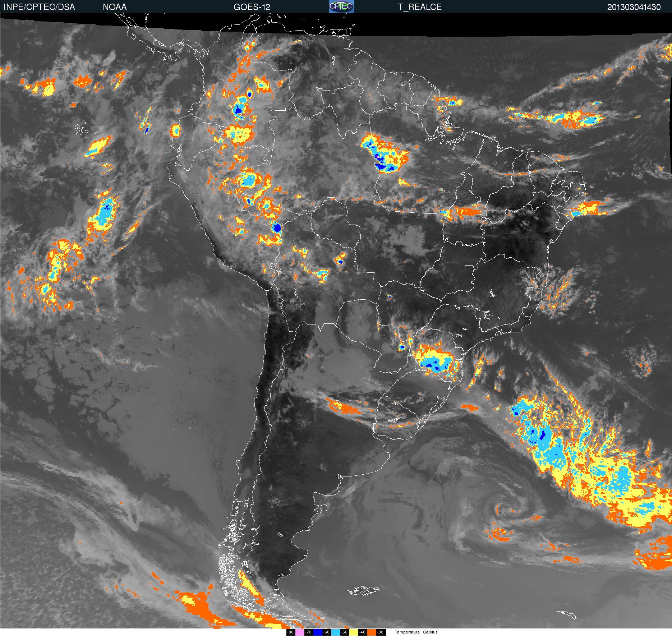Select the -50 legend value

[345, 632]
